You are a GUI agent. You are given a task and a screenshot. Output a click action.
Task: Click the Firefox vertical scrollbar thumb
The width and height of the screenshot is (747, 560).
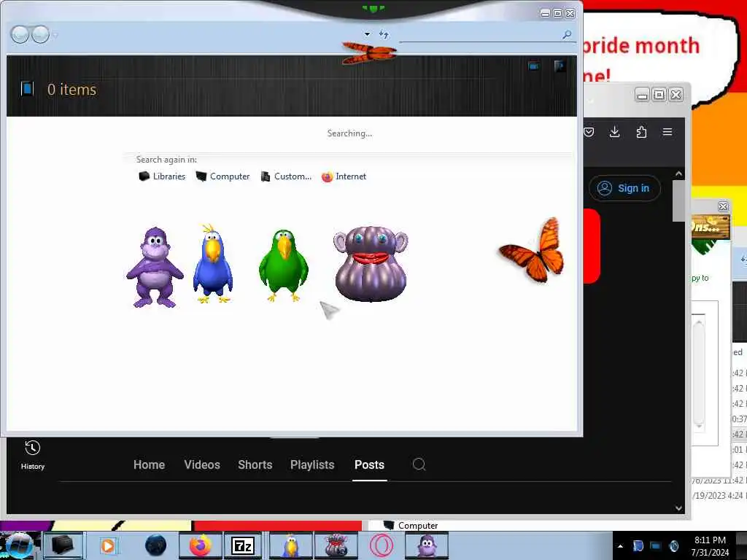(678, 201)
